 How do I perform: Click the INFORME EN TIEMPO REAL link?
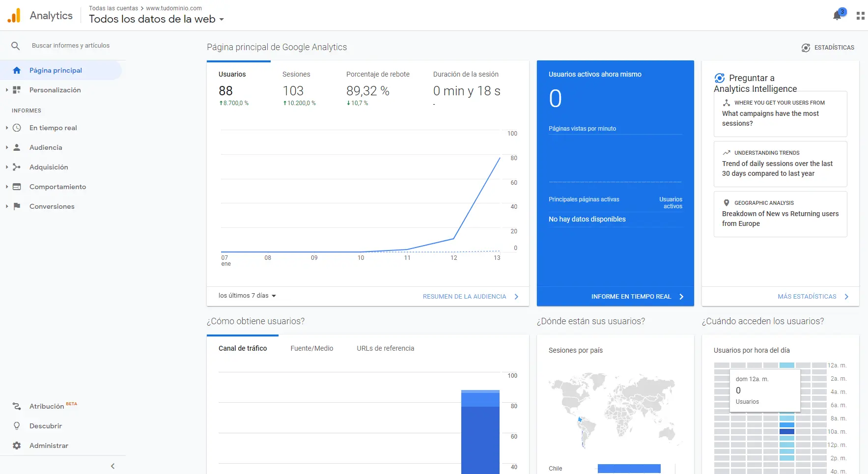coord(631,297)
